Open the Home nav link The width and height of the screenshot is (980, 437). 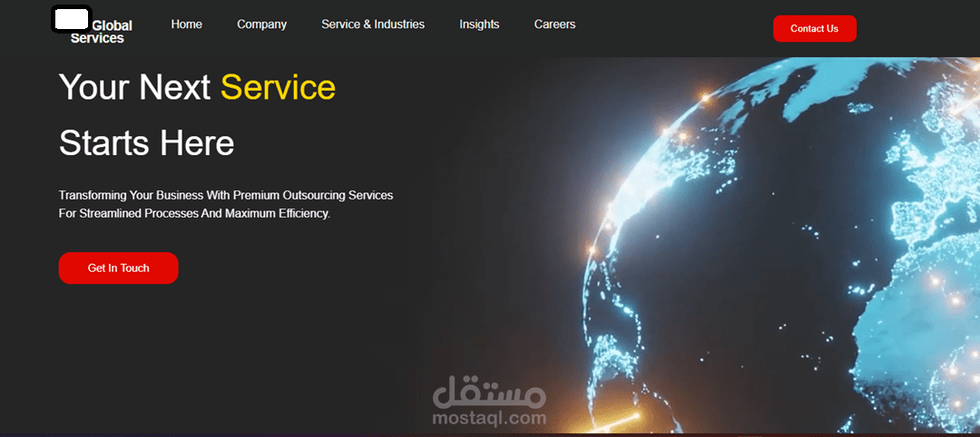click(186, 24)
